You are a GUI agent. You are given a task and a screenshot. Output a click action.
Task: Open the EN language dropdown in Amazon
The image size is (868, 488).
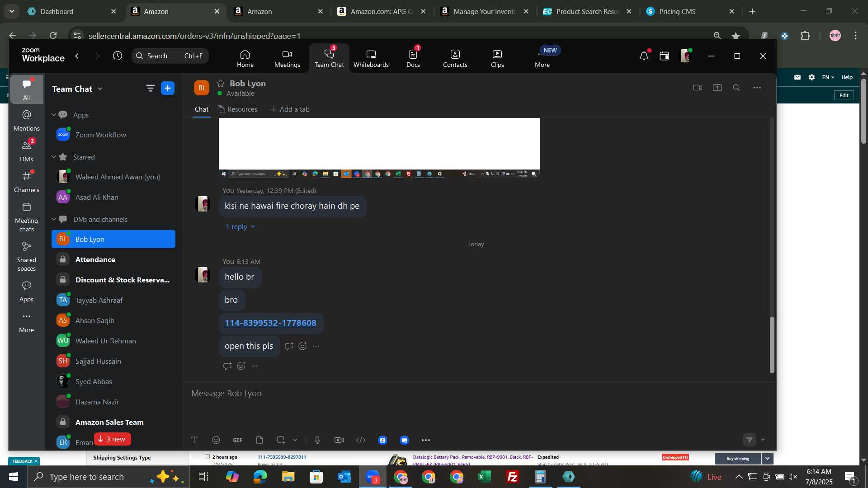coord(828,77)
